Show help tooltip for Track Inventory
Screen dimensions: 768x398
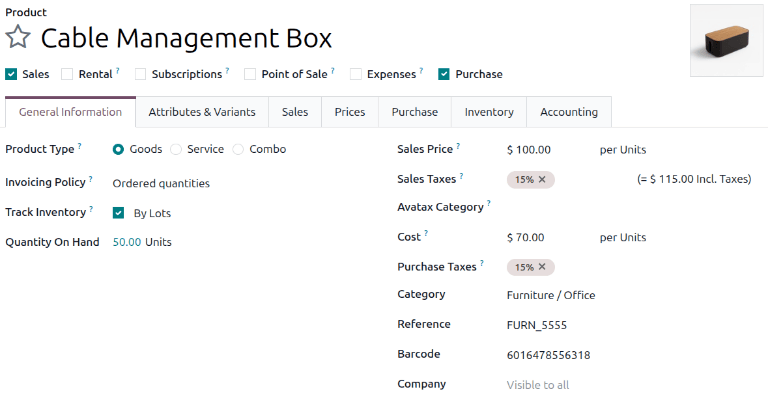pos(91,209)
